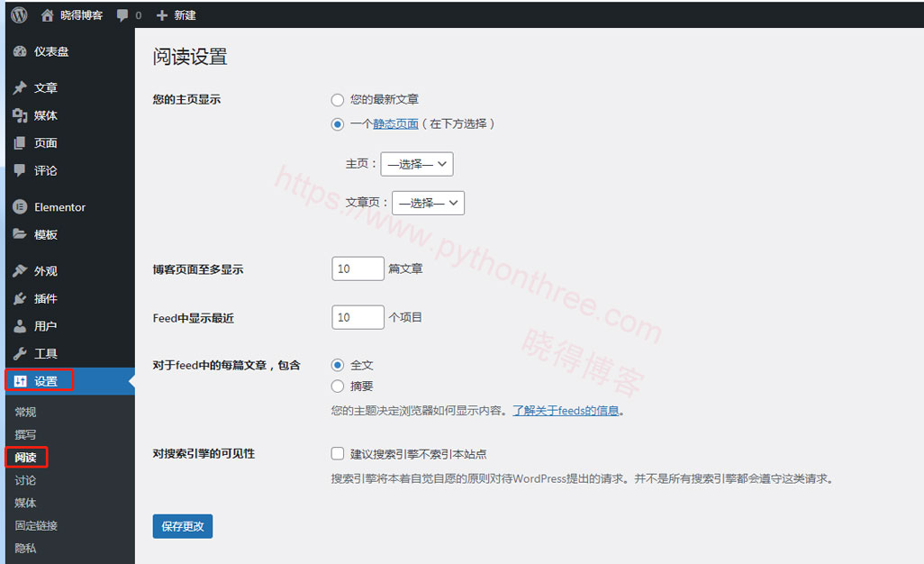Viewport: 924px width, 564px height.
Task: Open 媒体 settings submenu item
Action: point(25,503)
